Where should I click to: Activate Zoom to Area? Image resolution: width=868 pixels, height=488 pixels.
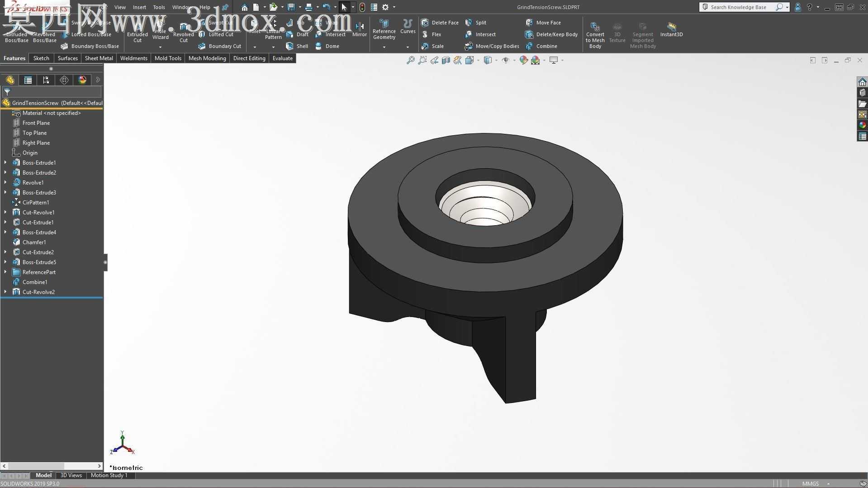[422, 60]
